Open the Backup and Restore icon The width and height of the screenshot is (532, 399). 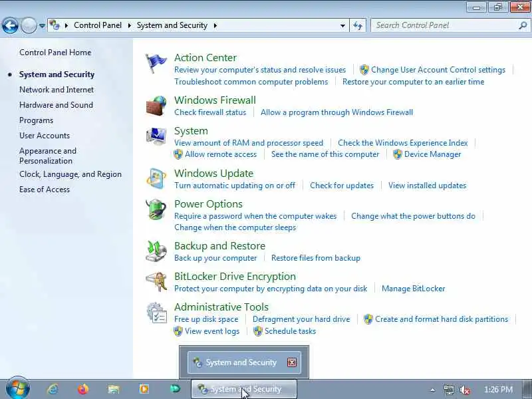coord(156,251)
